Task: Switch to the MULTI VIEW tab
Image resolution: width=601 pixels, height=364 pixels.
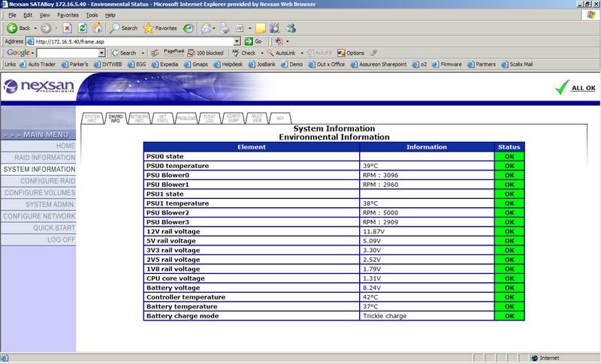Action: [x=257, y=119]
